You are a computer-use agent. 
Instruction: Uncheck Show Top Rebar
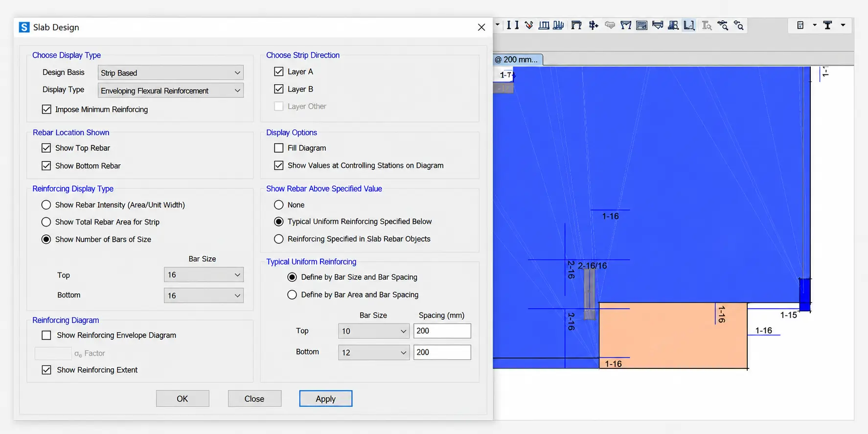tap(46, 148)
